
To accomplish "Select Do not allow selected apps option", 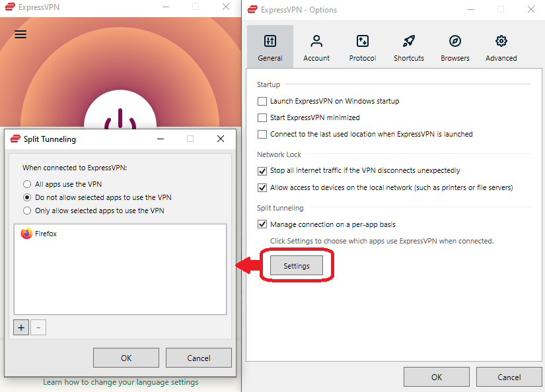I will point(27,197).
